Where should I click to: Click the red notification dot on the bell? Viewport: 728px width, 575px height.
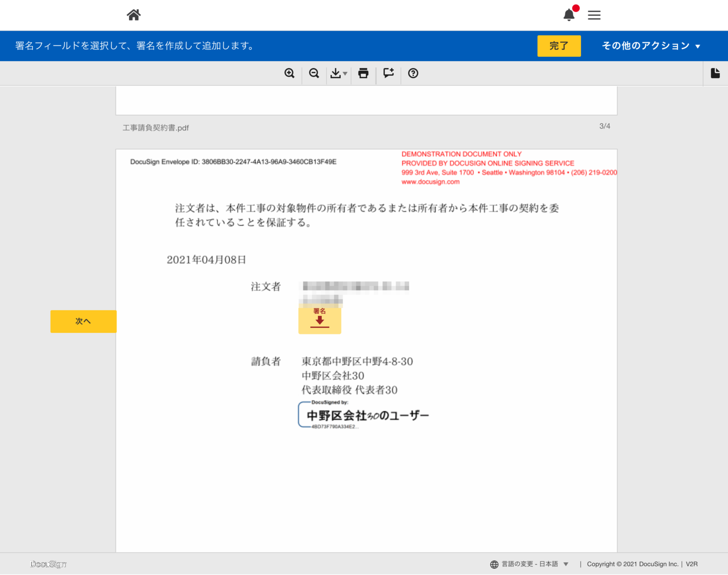(x=575, y=8)
